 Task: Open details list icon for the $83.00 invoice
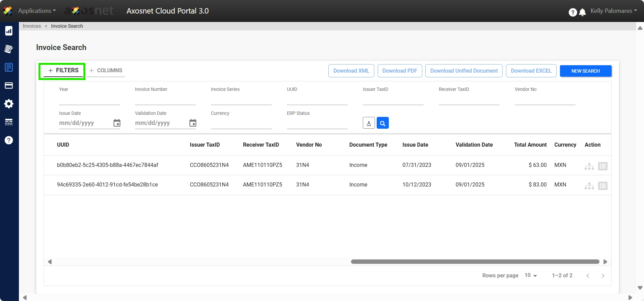tap(602, 186)
